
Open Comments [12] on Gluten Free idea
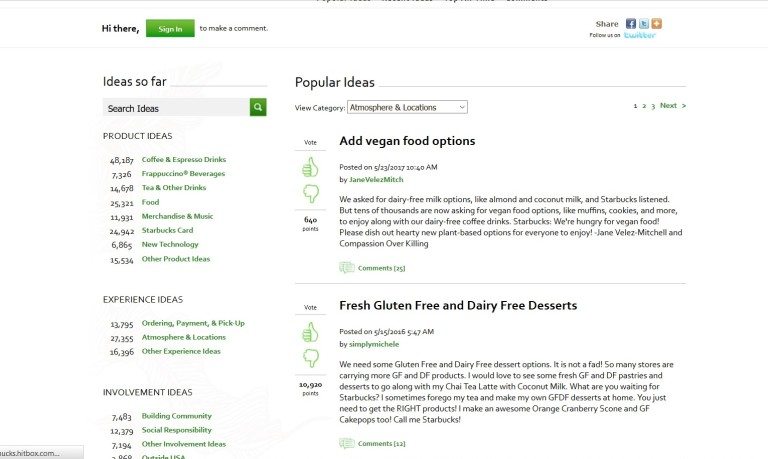[x=381, y=443]
